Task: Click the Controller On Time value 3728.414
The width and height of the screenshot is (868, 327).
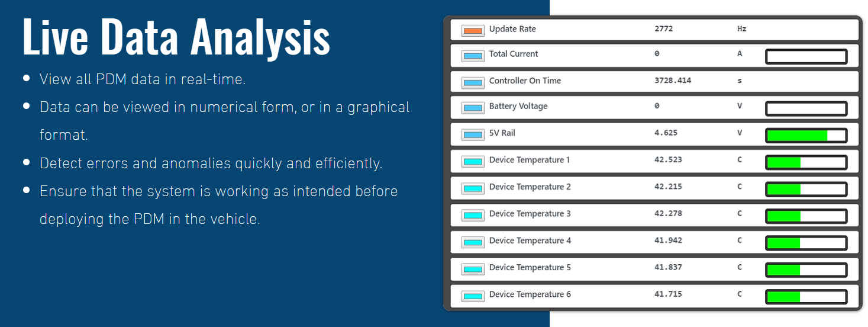Action: point(673,81)
